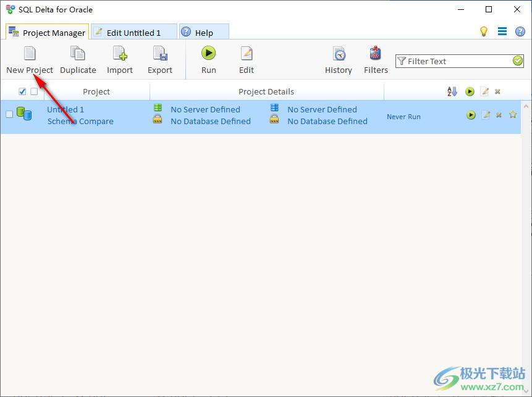Apply filter with the green check icon
Screen dimensions: 532x397
pyautogui.click(x=518, y=61)
